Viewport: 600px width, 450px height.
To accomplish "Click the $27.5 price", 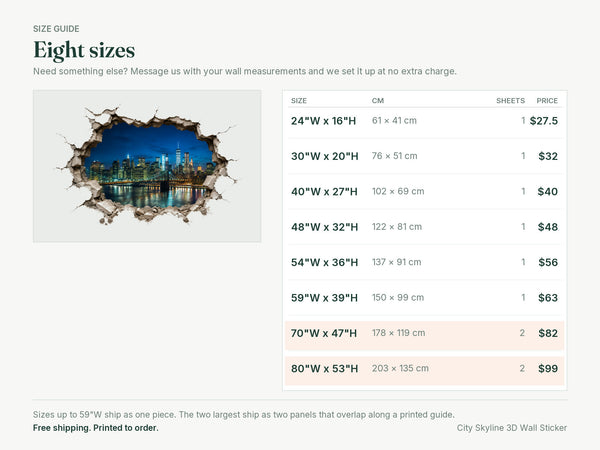I will pyautogui.click(x=544, y=121).
